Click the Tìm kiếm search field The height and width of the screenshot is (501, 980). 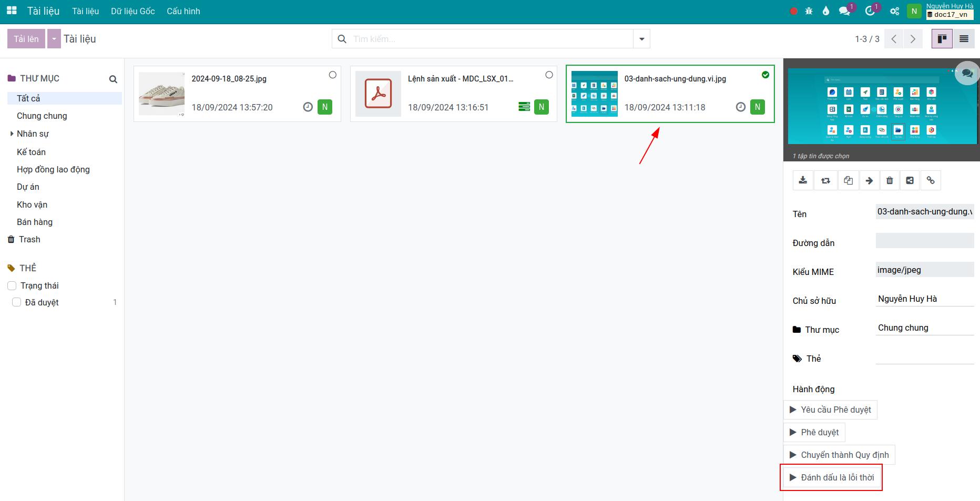pos(492,39)
